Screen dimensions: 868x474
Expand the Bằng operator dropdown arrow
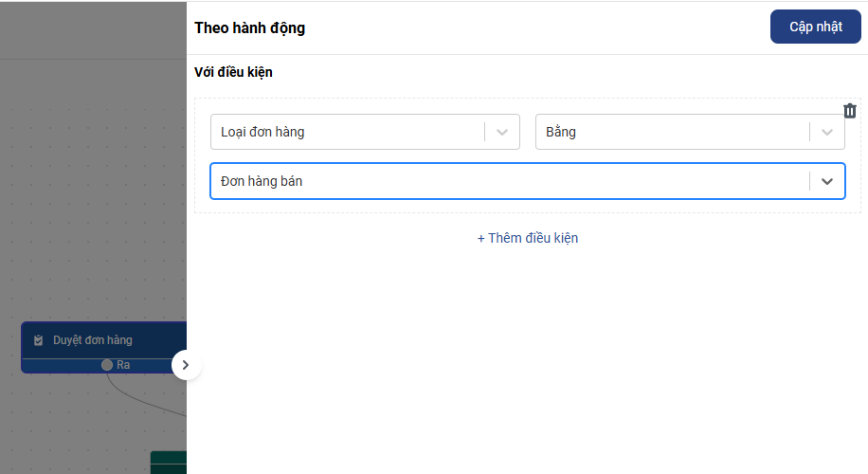[x=827, y=132]
